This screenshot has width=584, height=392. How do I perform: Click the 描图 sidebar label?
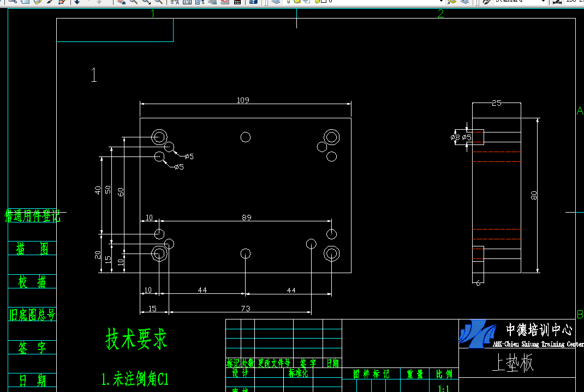coord(32,249)
